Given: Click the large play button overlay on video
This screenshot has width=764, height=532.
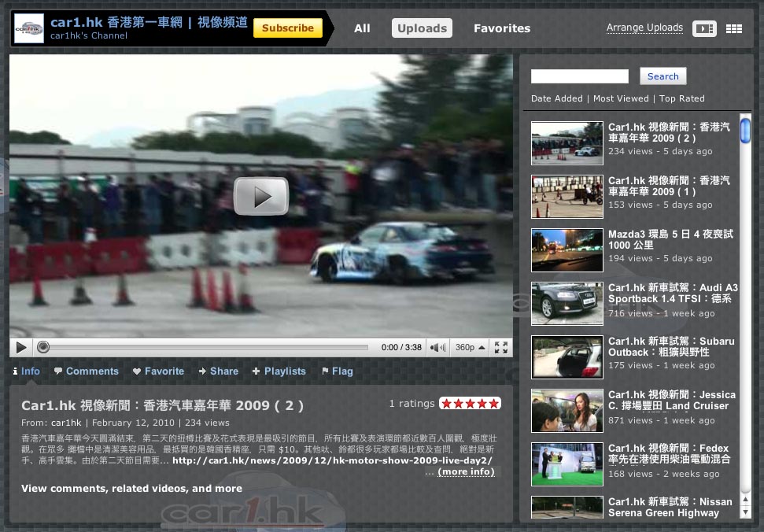Looking at the screenshot, I should tap(261, 196).
